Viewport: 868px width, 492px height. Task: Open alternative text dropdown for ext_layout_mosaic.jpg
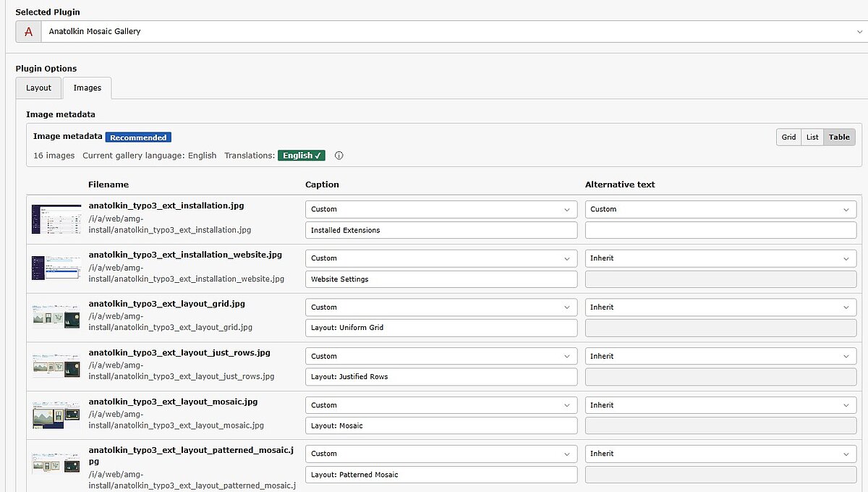tap(720, 405)
